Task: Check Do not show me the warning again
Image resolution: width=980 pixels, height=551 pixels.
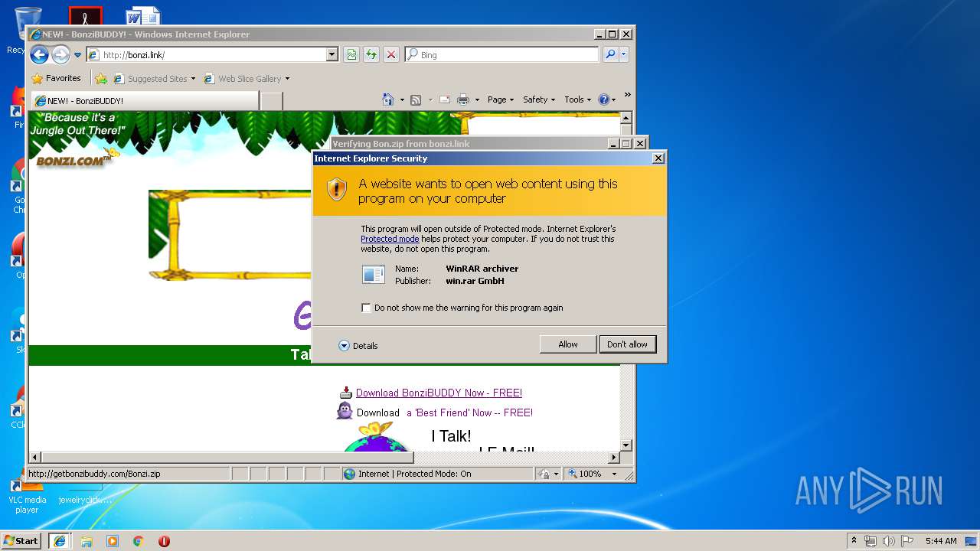Action: point(367,308)
